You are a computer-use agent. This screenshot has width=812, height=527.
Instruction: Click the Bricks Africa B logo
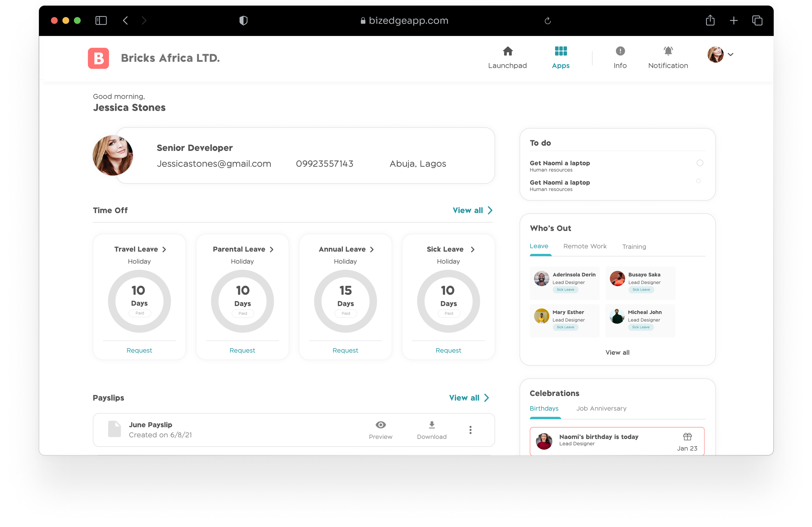99,58
